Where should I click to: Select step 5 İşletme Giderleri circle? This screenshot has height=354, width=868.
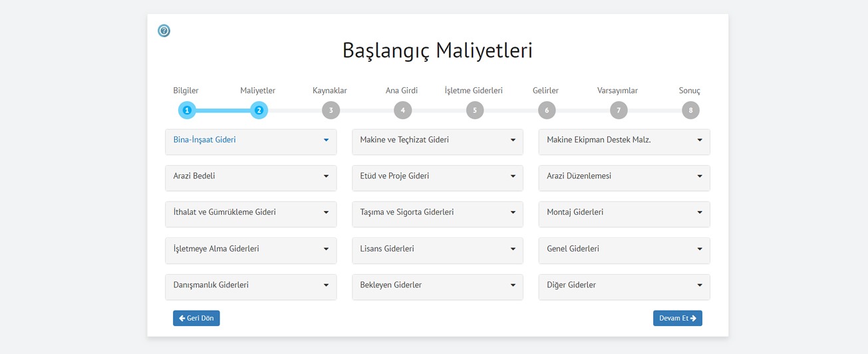click(x=475, y=110)
